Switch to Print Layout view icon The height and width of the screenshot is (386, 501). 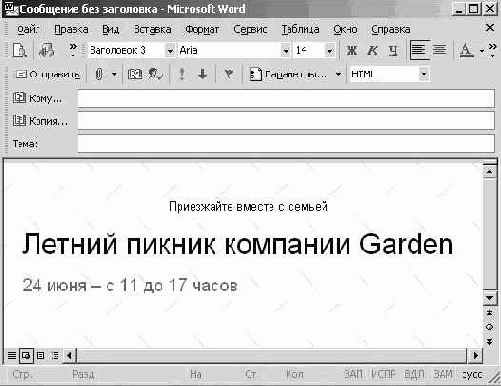[40, 356]
